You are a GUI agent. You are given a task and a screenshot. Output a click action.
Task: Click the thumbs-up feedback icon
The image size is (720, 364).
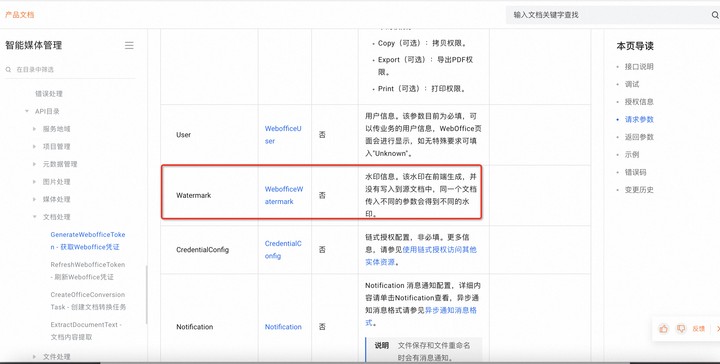coord(664,329)
